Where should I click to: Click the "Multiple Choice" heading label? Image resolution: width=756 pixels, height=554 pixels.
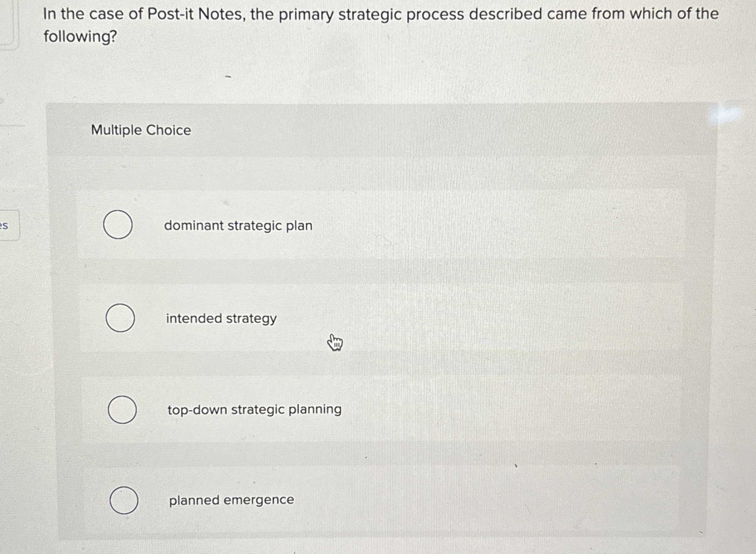tap(140, 130)
